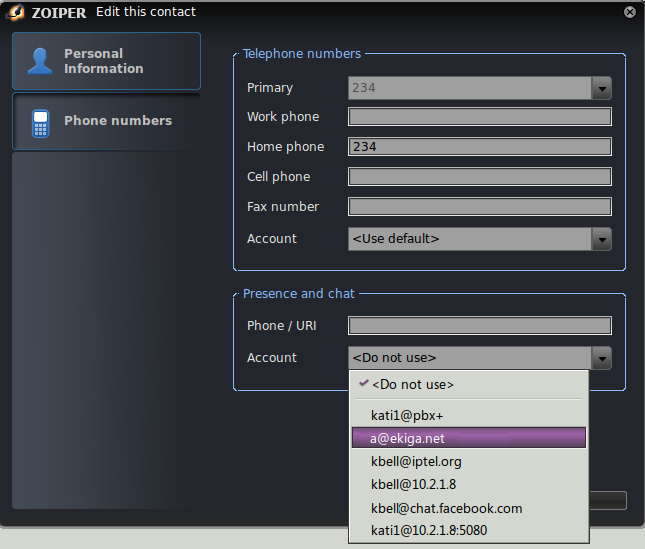
Task: Open the Telephone numbers Account dropdown
Action: [x=601, y=239]
